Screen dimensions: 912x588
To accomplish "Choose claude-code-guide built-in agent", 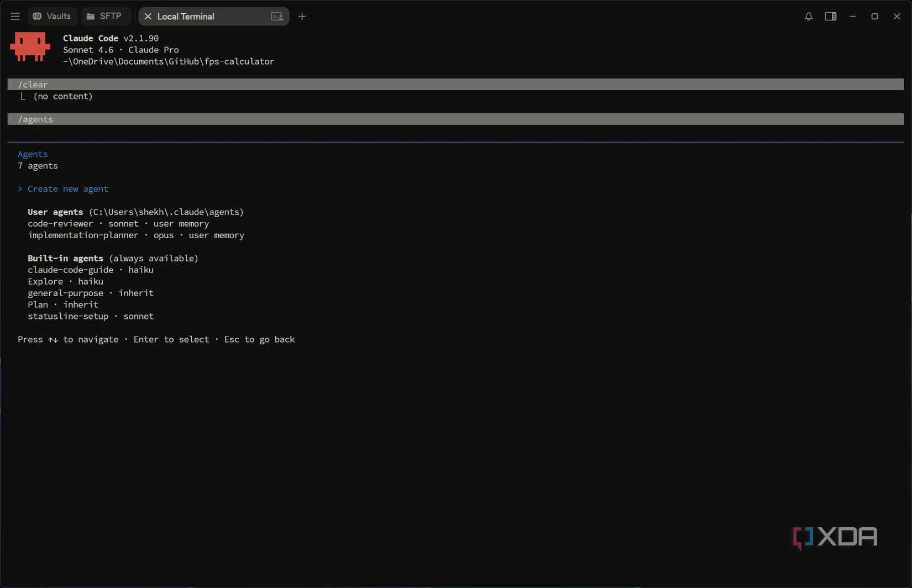I will click(x=91, y=270).
